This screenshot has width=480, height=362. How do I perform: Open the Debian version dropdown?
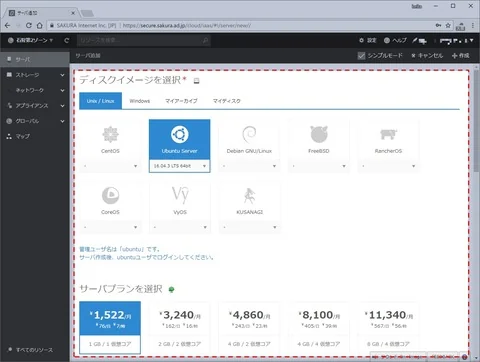(x=249, y=166)
